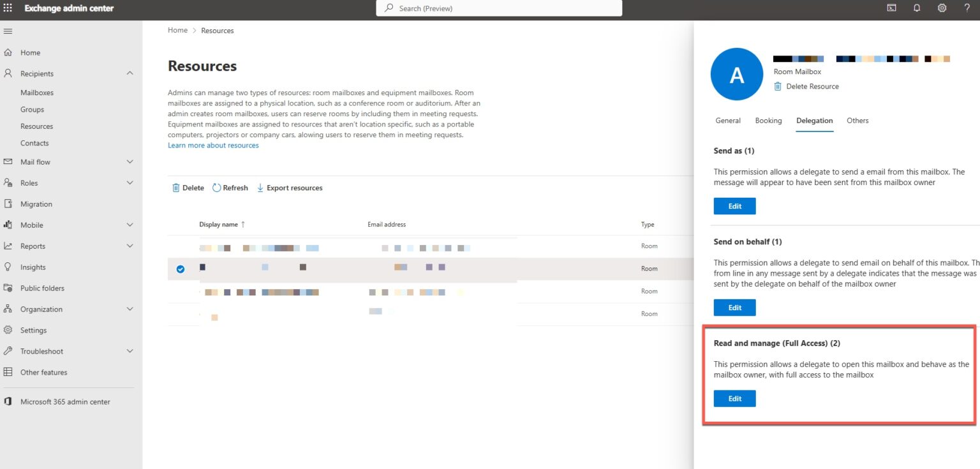Expand the Roles section
Screen dimensions: 980x469
pos(130,183)
